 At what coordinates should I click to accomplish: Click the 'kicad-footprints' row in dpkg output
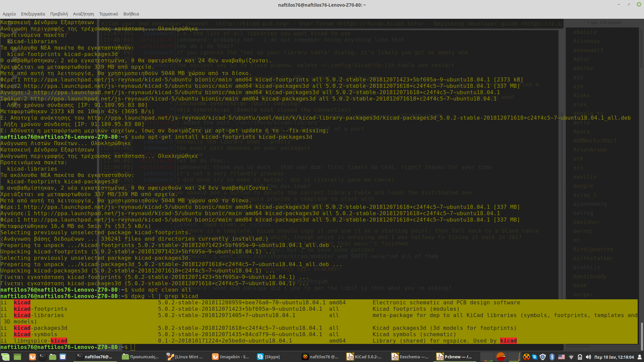[x=319, y=309]
